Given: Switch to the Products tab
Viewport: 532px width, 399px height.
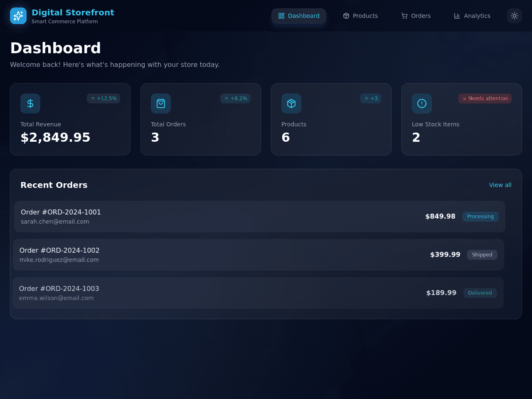Looking at the screenshot, I should click(360, 16).
